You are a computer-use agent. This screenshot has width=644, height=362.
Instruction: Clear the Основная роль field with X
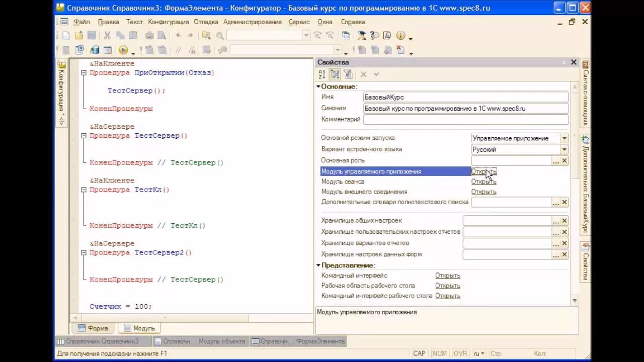coord(565,160)
